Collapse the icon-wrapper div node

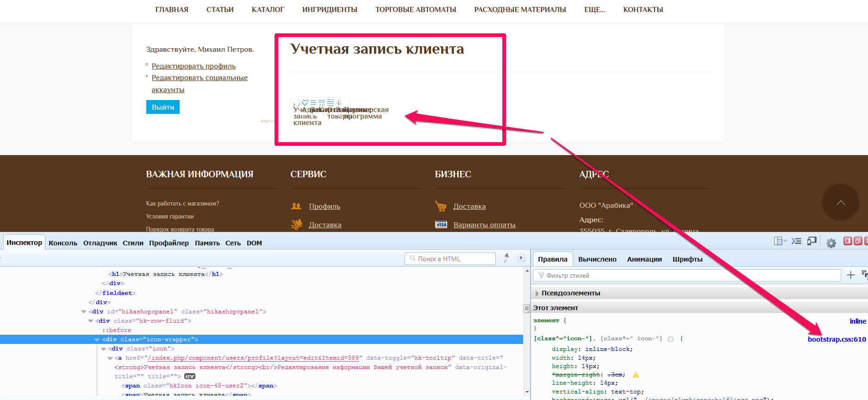97,339
